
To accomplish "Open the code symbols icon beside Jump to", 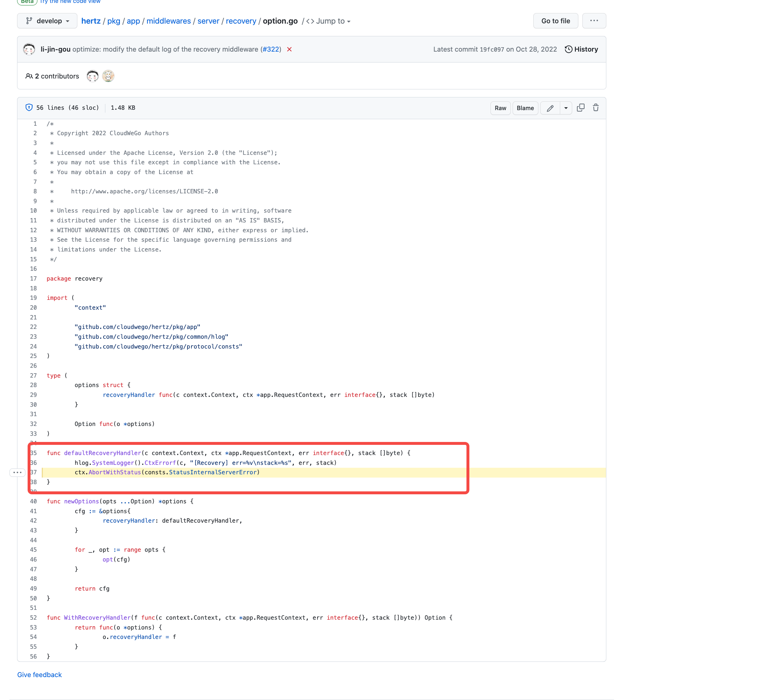I will [310, 21].
